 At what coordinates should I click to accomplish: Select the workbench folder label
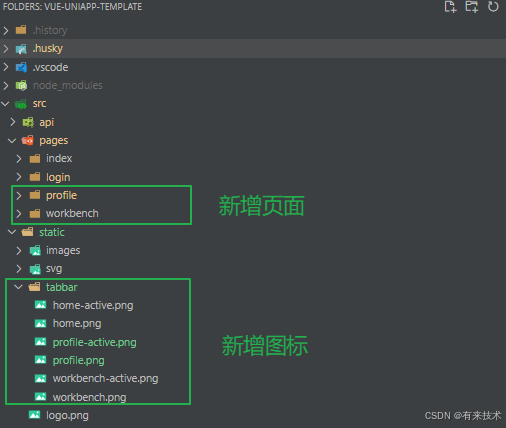(72, 213)
